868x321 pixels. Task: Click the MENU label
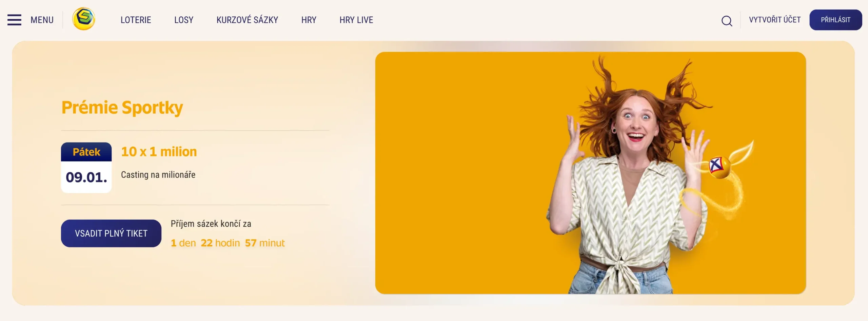pos(42,20)
